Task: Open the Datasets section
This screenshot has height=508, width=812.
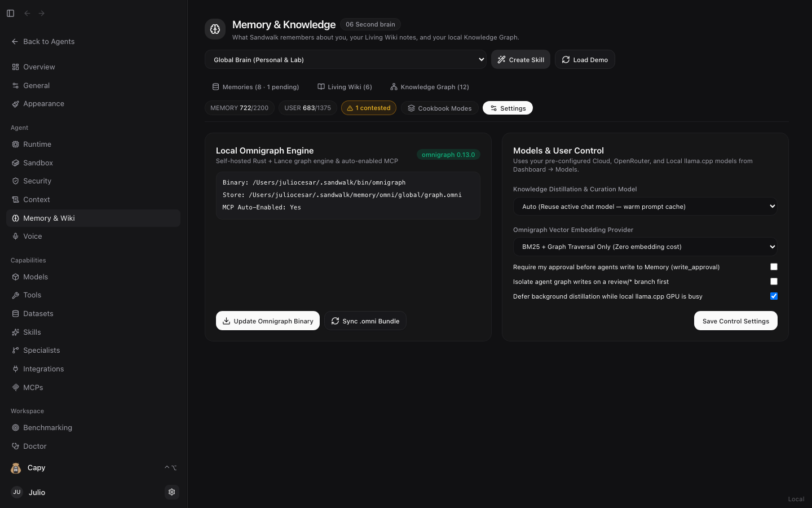Action: [93, 314]
